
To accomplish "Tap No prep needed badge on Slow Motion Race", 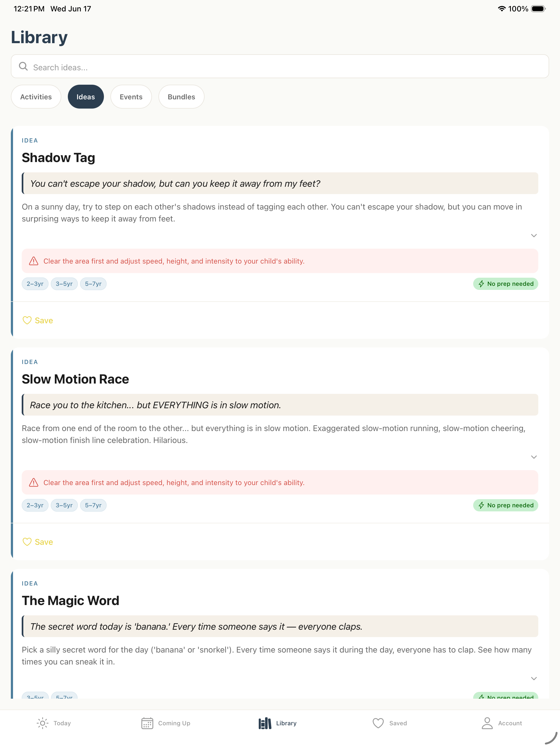I will (505, 505).
